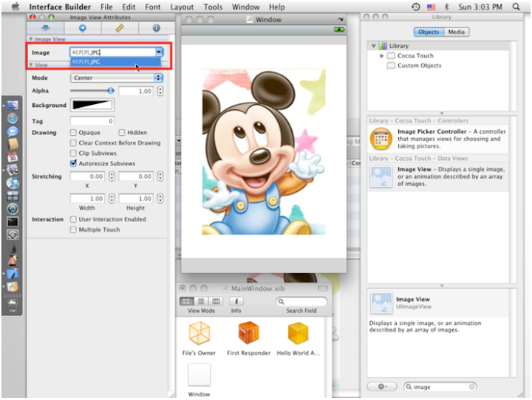Expand the Cocoa Touch library folder

coord(382,55)
